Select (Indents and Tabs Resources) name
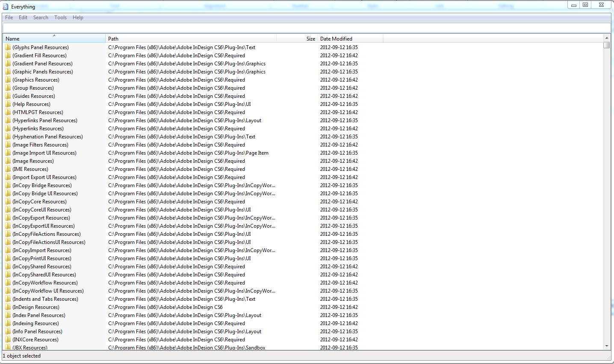The width and height of the screenshot is (614, 364). coord(45,299)
